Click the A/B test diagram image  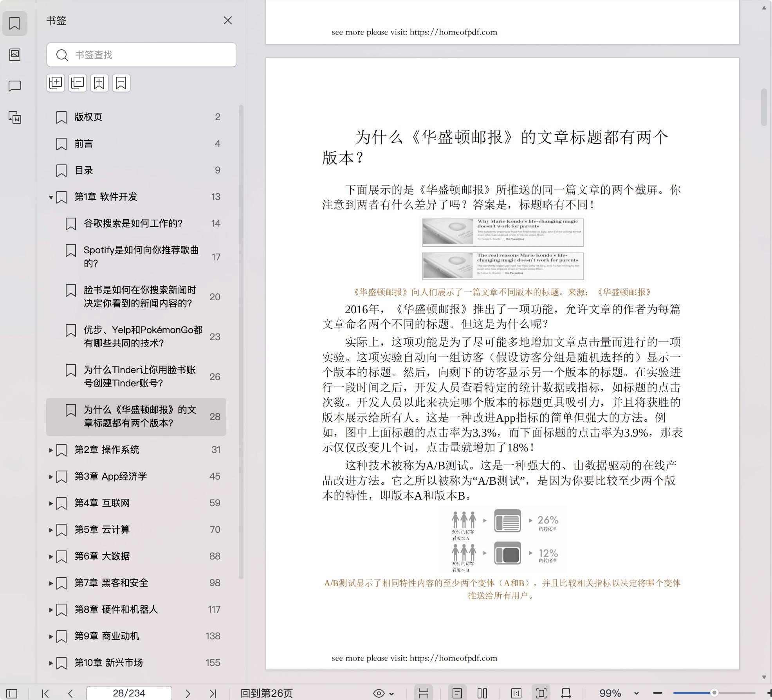[505, 541]
